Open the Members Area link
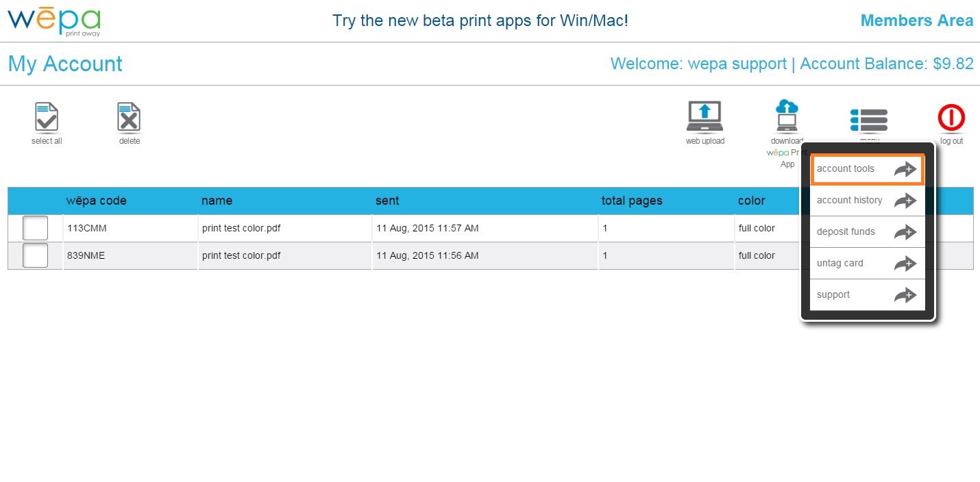 point(917,20)
